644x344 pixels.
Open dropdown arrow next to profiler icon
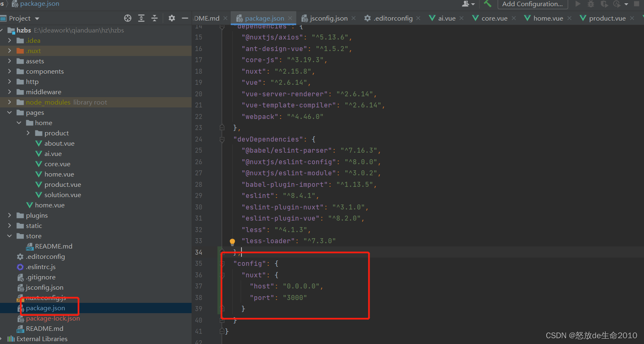tap(626, 4)
